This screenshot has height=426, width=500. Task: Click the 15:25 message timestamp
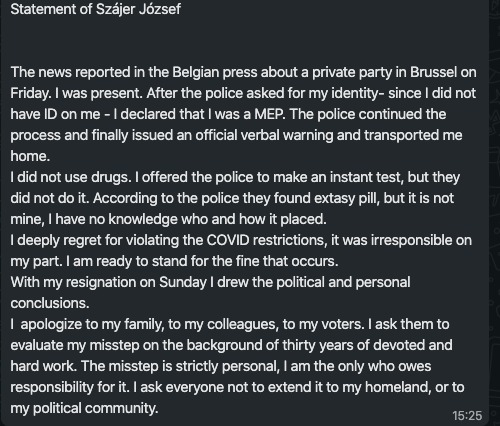point(467,416)
